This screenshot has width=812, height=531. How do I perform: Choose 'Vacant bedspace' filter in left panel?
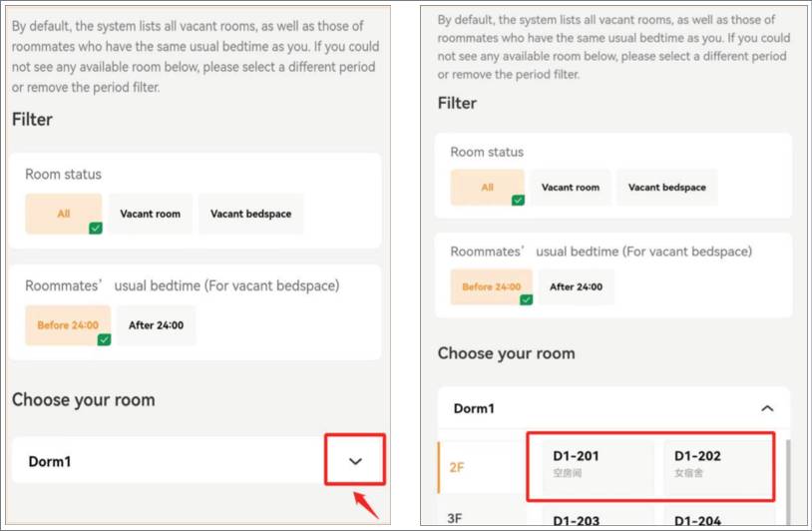pos(250,214)
